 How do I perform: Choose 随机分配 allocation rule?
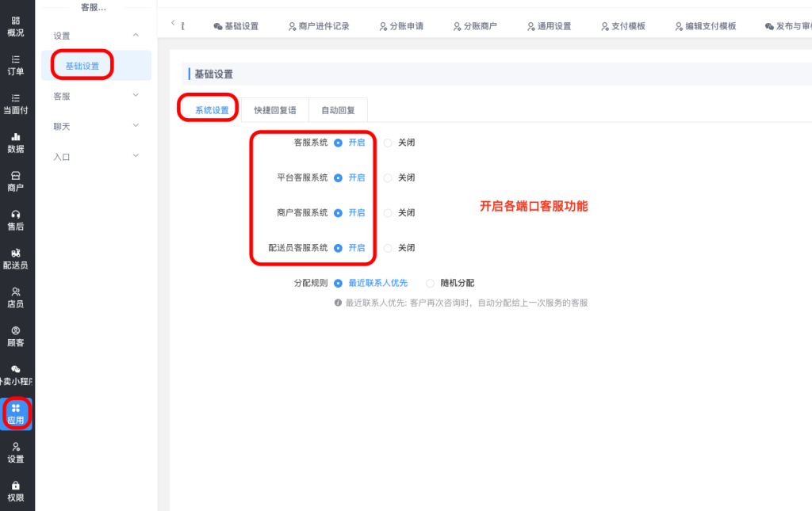[431, 283]
